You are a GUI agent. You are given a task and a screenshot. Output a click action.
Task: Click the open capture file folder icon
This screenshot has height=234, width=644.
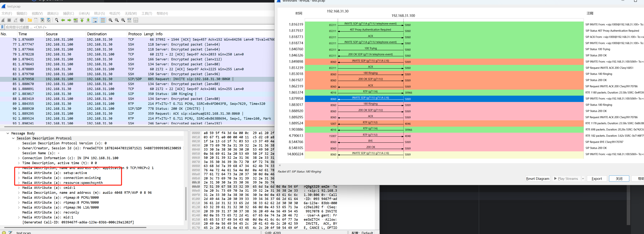(x=30, y=20)
